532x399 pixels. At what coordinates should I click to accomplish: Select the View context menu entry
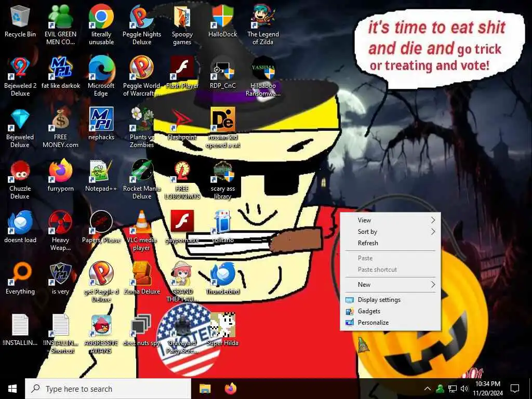[391, 220]
